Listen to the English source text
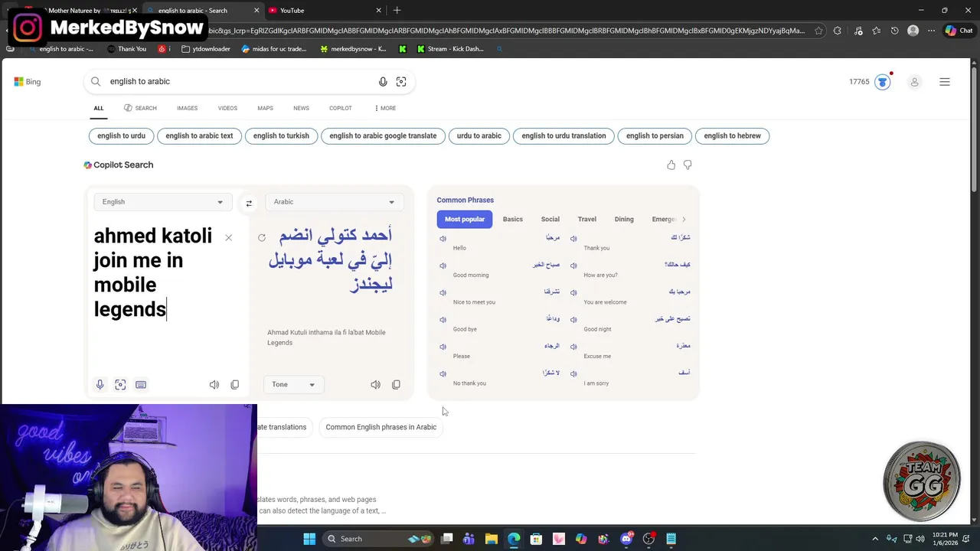This screenshot has height=551, width=980. 214,384
